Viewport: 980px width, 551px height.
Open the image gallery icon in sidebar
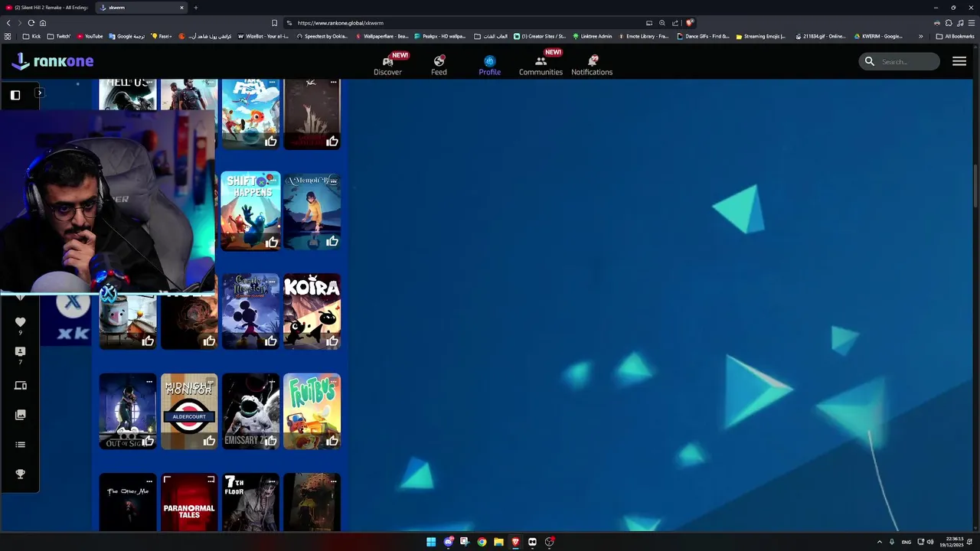(x=21, y=415)
